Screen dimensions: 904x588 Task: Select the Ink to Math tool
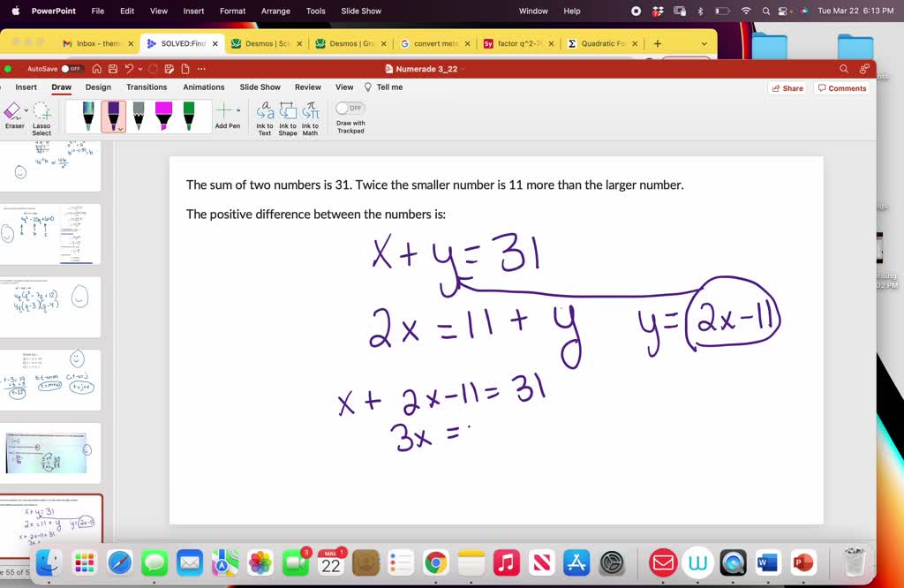pos(310,116)
